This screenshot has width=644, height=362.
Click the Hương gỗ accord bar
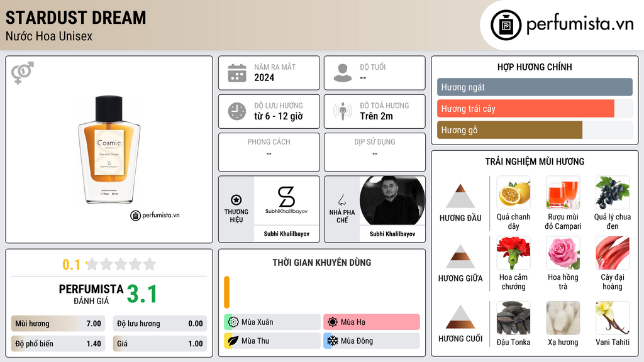[535, 129]
